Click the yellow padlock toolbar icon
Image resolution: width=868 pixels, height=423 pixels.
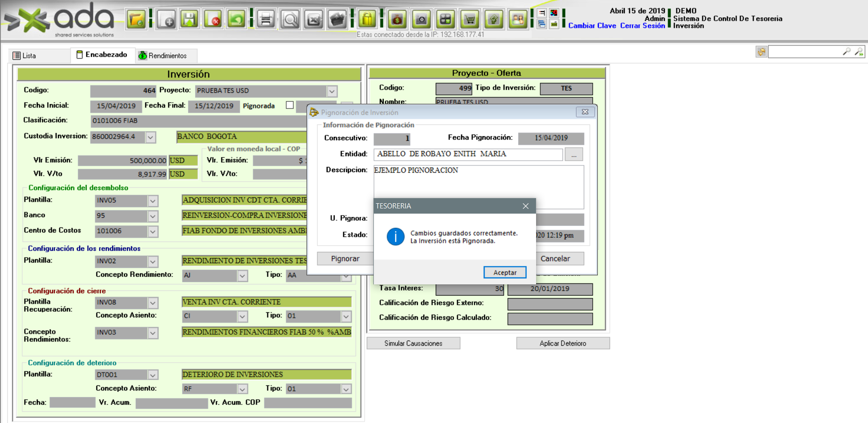pos(367,19)
